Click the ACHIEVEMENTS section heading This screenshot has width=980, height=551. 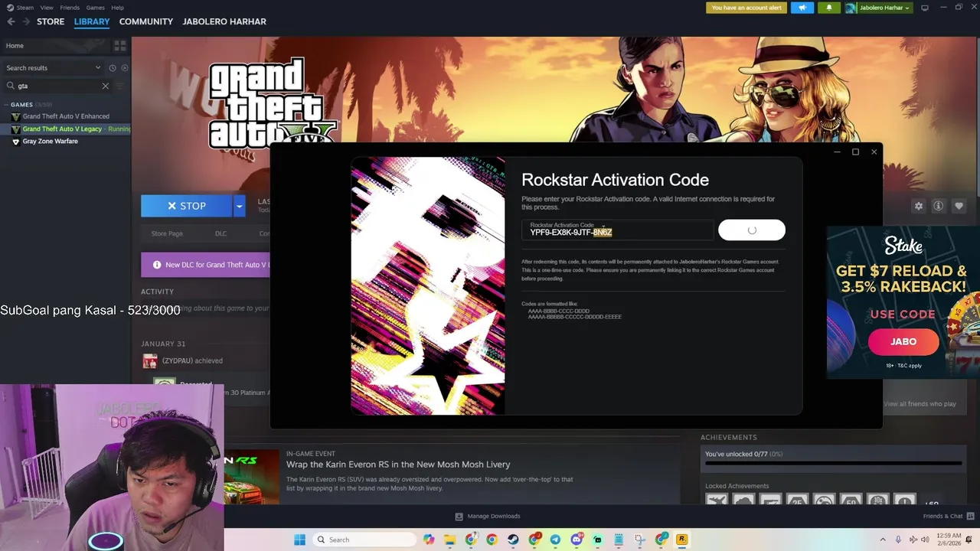[x=729, y=438]
